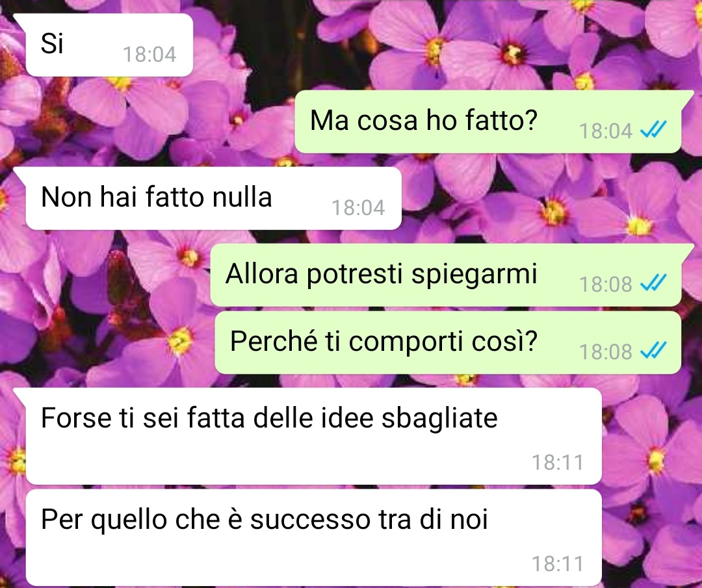Tap the 18:11 timestamp under 'tra di noi'
Viewport: 702px width, 588px height.
[x=558, y=563]
